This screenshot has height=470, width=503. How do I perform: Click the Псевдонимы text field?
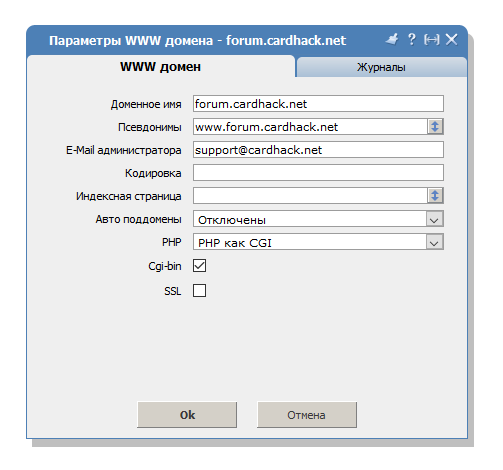coord(310,127)
